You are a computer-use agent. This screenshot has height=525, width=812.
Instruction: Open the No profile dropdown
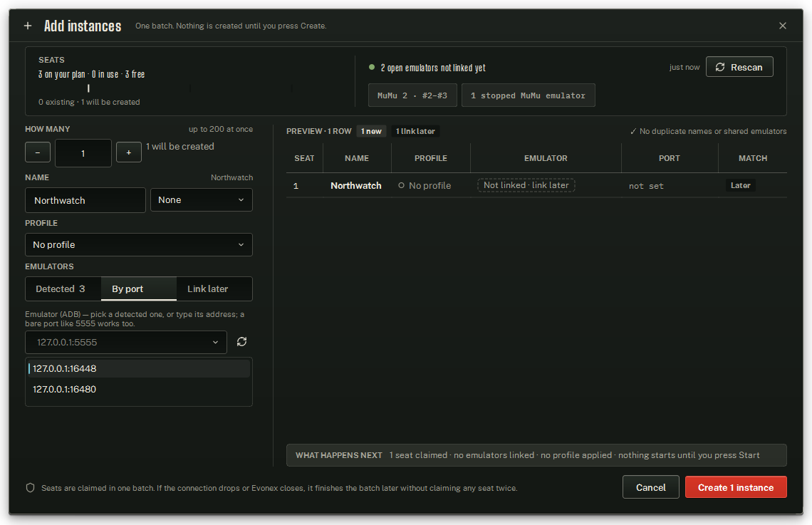click(139, 245)
